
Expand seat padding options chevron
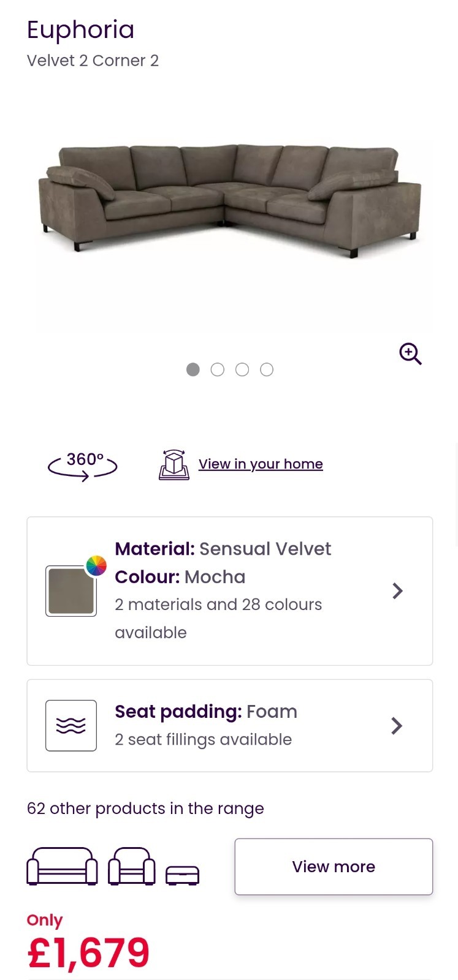click(397, 726)
